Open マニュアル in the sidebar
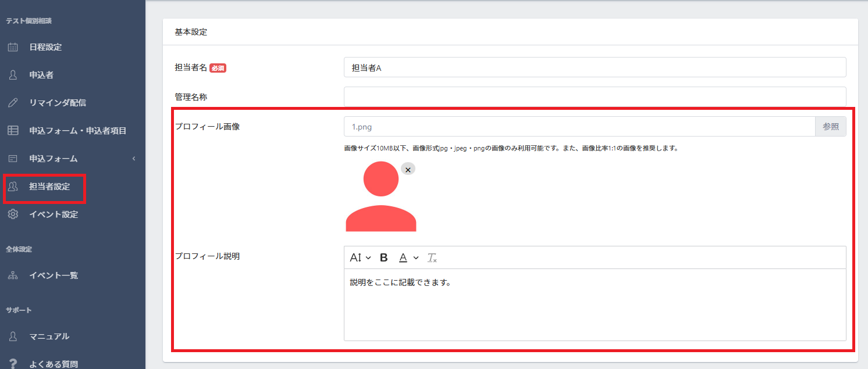The image size is (868, 369). pyautogui.click(x=49, y=336)
